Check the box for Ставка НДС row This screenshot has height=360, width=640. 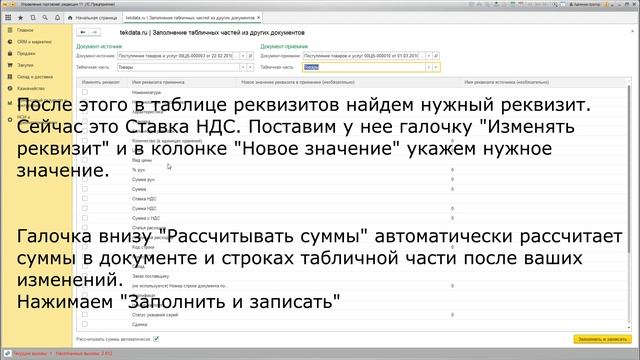[x=84, y=199]
